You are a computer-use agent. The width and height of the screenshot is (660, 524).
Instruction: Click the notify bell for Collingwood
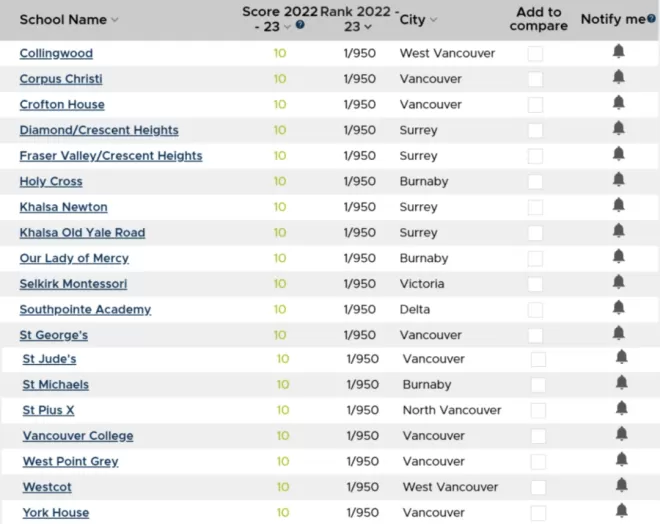(618, 51)
